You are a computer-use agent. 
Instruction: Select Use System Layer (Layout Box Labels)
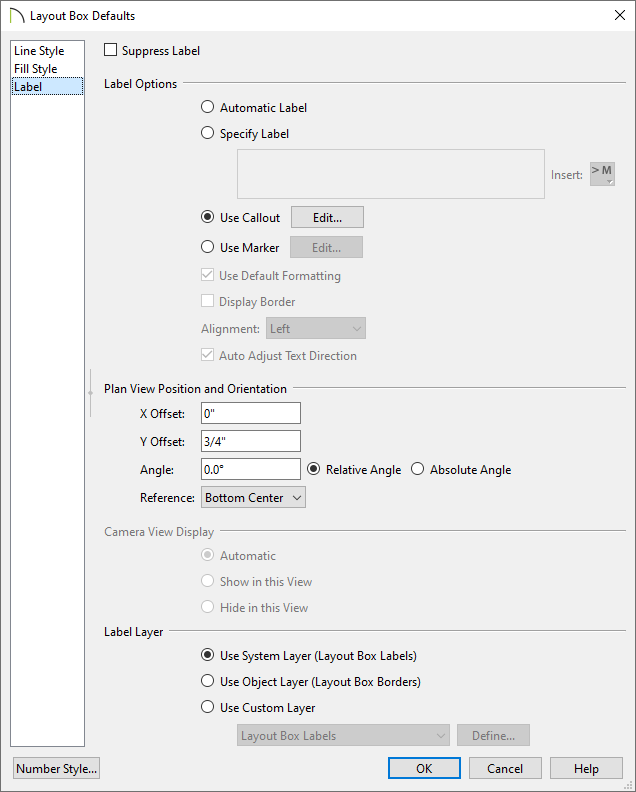coord(208,655)
